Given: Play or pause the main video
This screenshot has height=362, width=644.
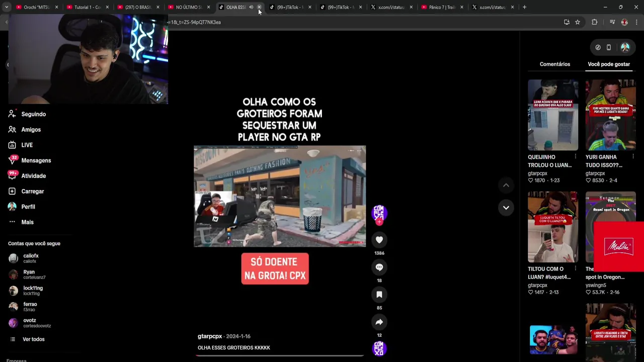Looking at the screenshot, I should point(280,196).
